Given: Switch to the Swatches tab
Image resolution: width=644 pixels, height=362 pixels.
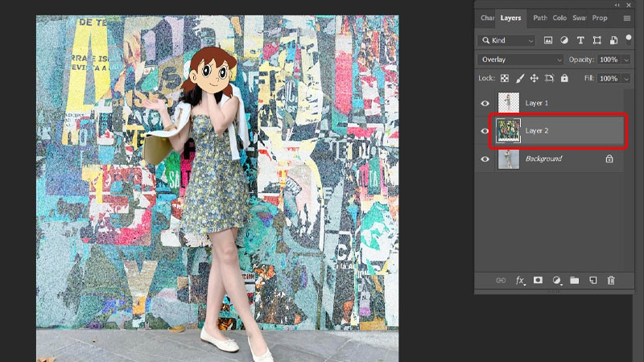Looking at the screenshot, I should pos(579,18).
